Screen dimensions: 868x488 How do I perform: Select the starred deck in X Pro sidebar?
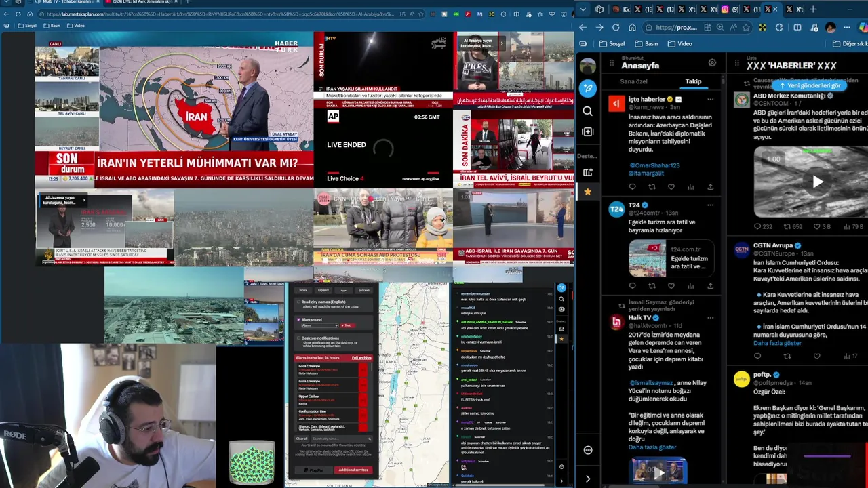click(x=588, y=192)
